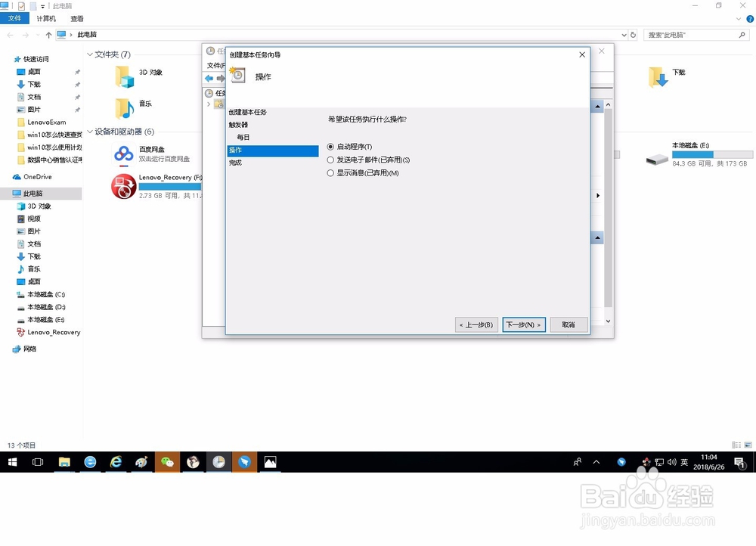Click 取消 button in wizard
The image size is (756, 546).
(x=569, y=324)
